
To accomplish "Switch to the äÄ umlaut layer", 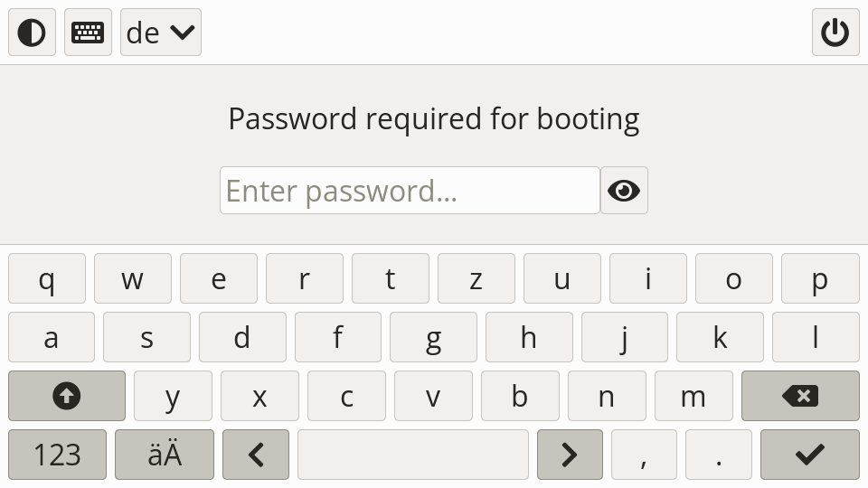I will pos(165,455).
